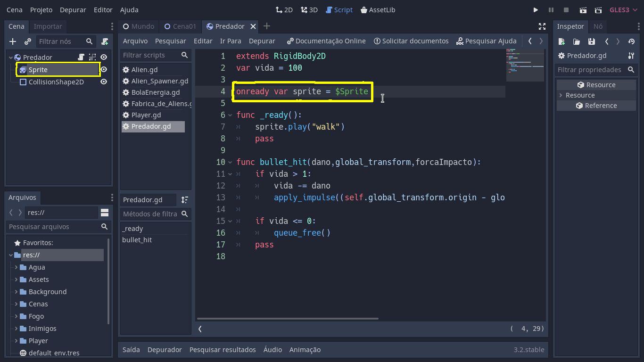Switch to the Mundo scene tab
Viewport: 644px width, 362px height.
[139, 26]
